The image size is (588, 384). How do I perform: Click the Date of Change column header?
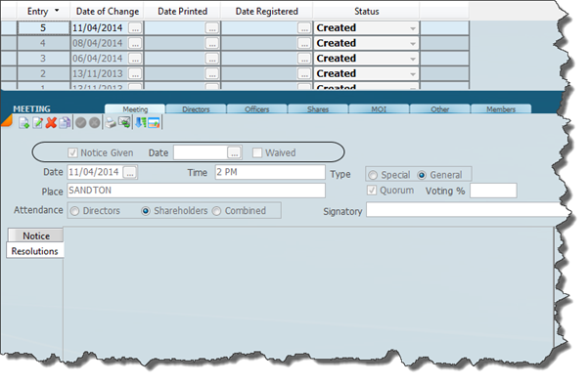[x=108, y=12]
